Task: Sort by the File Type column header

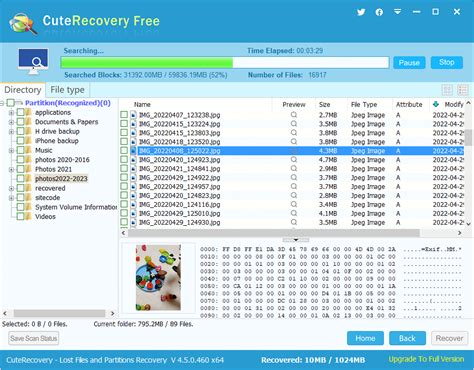Action: coord(364,105)
